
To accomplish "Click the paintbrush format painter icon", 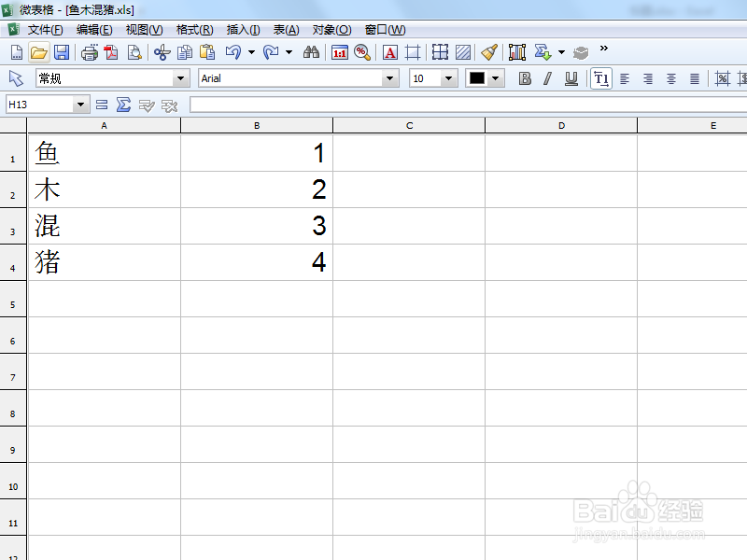I will (489, 52).
